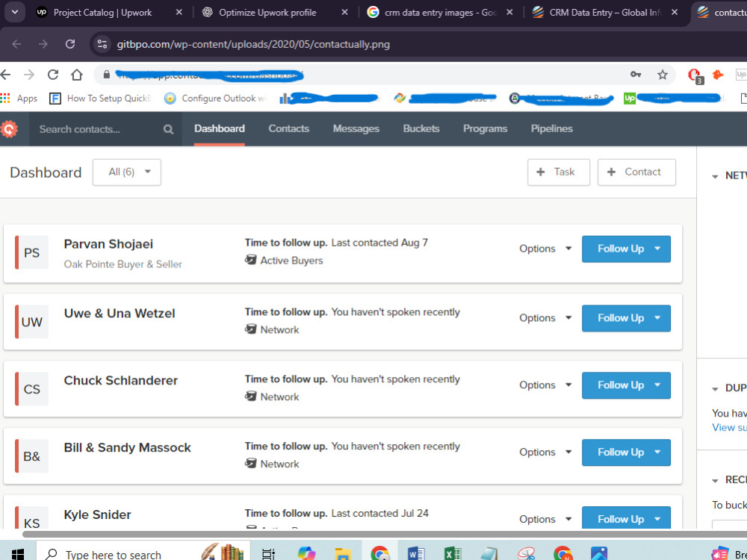Close the Optimize Upwork profile tab
Image resolution: width=747 pixels, height=560 pixels.
pyautogui.click(x=344, y=13)
